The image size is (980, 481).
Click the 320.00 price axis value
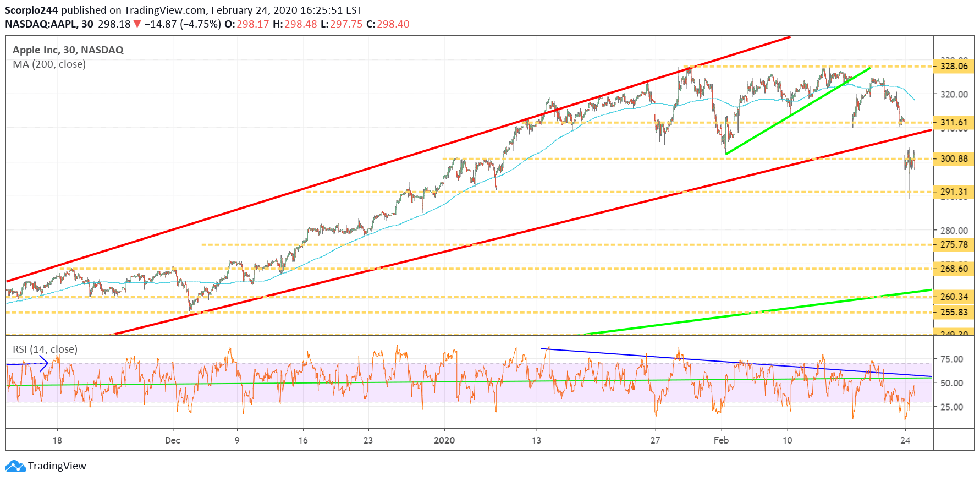coord(954,95)
